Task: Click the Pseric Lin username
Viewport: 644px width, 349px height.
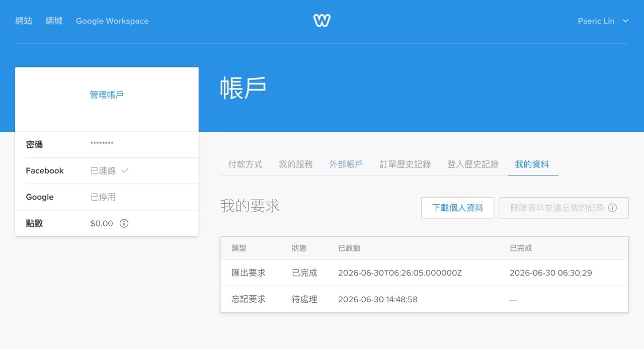Action: click(x=596, y=21)
